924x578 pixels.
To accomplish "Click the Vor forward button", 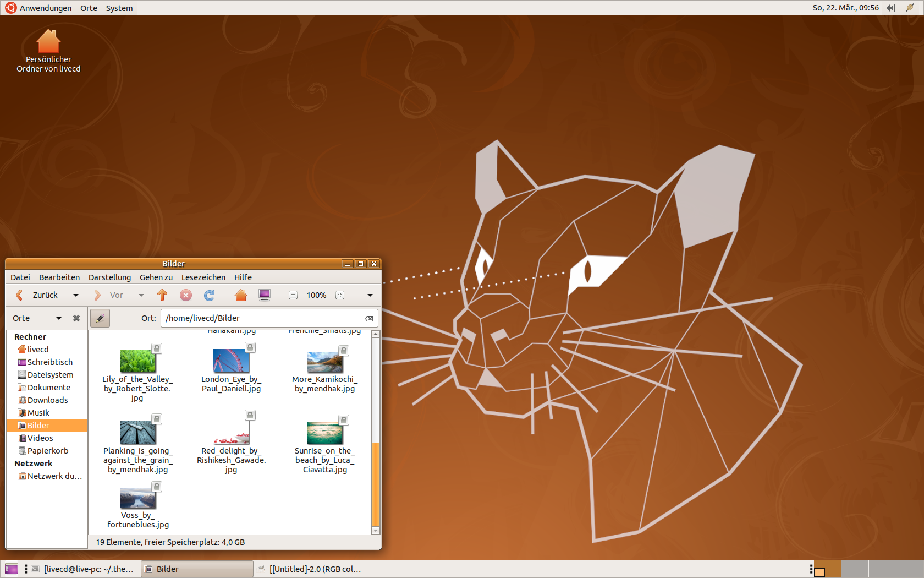I will (109, 295).
